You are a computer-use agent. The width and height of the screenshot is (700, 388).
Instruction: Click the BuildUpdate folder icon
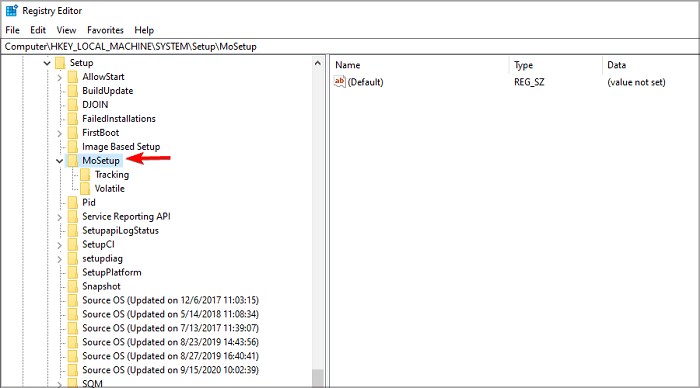coord(73,91)
